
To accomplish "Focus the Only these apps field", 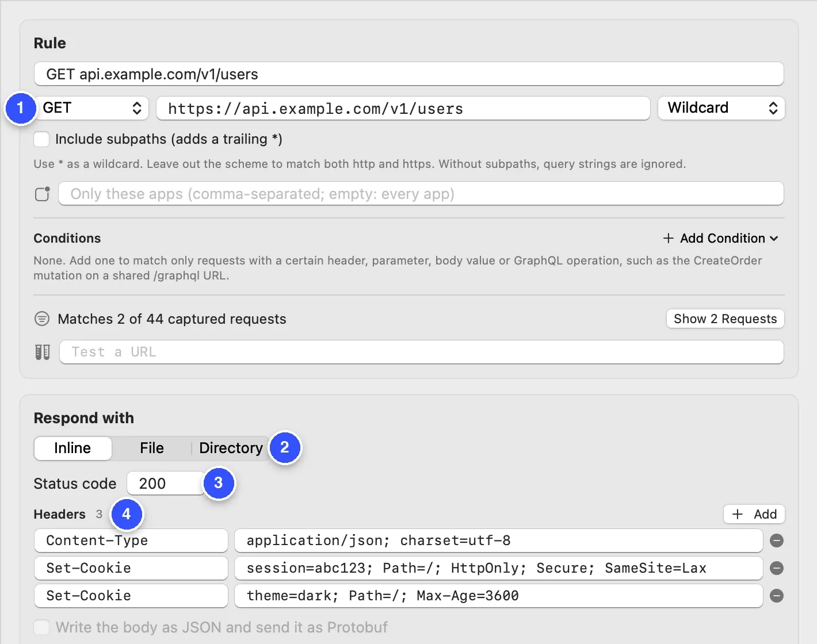I will 421,194.
